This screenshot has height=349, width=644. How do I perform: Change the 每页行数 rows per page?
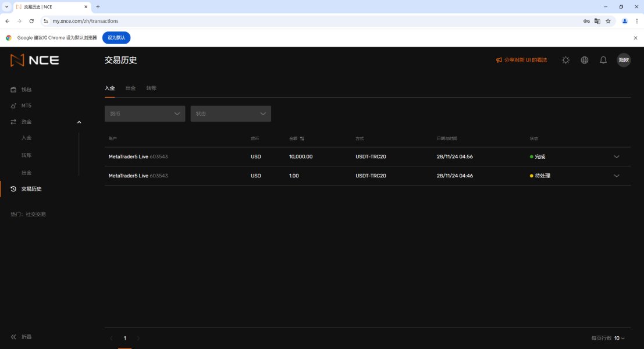(619, 338)
